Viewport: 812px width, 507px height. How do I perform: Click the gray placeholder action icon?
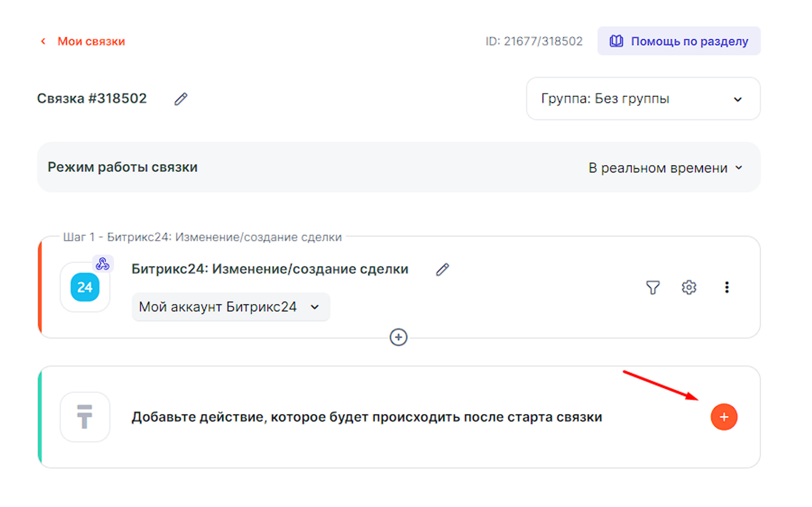point(85,417)
